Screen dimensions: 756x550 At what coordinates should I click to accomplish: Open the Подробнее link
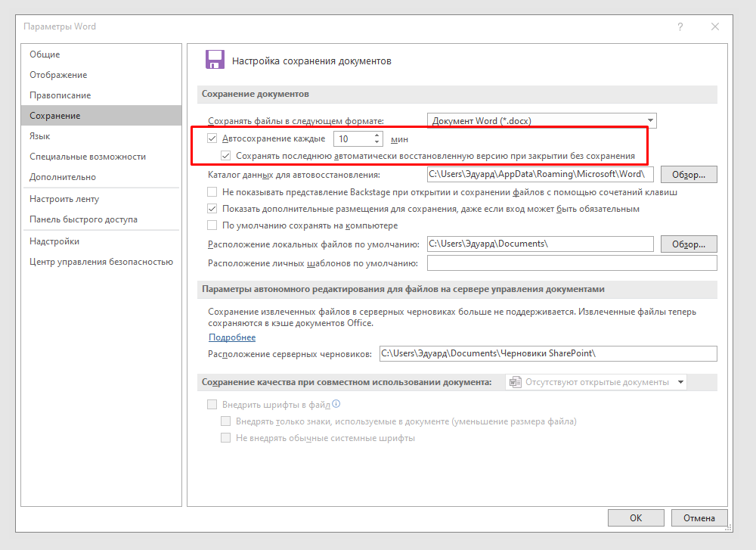pos(232,337)
